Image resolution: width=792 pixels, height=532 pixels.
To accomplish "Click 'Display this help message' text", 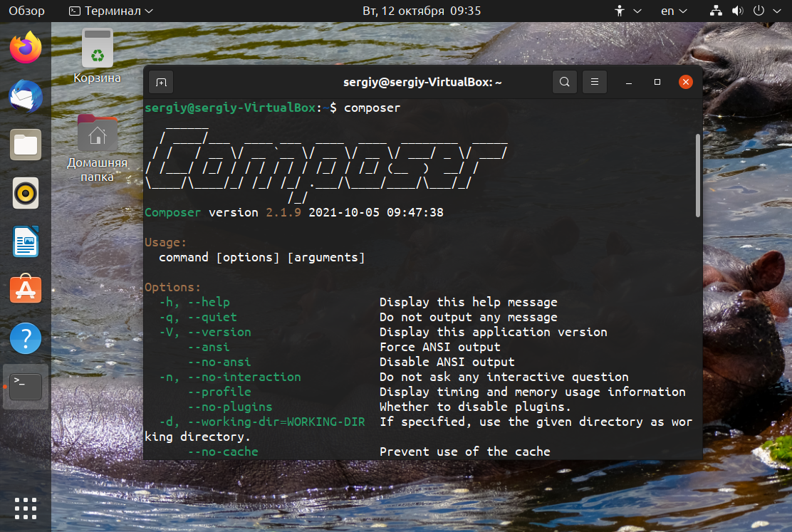I will (468, 302).
